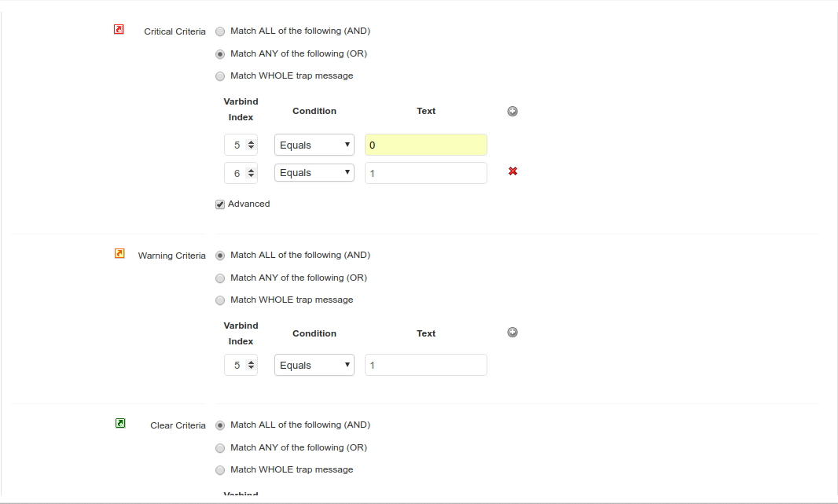Select Match ANY (OR) for Warning Criteria
Image resolution: width=838 pixels, height=504 pixels.
(x=220, y=278)
